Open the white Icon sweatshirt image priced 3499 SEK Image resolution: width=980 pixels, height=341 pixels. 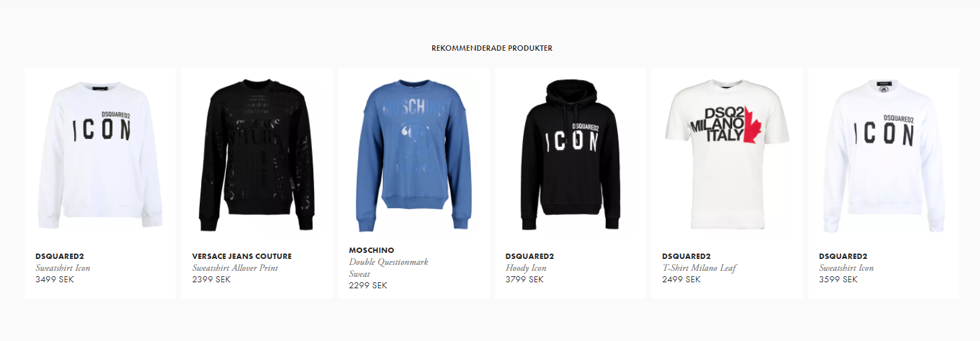click(x=100, y=156)
